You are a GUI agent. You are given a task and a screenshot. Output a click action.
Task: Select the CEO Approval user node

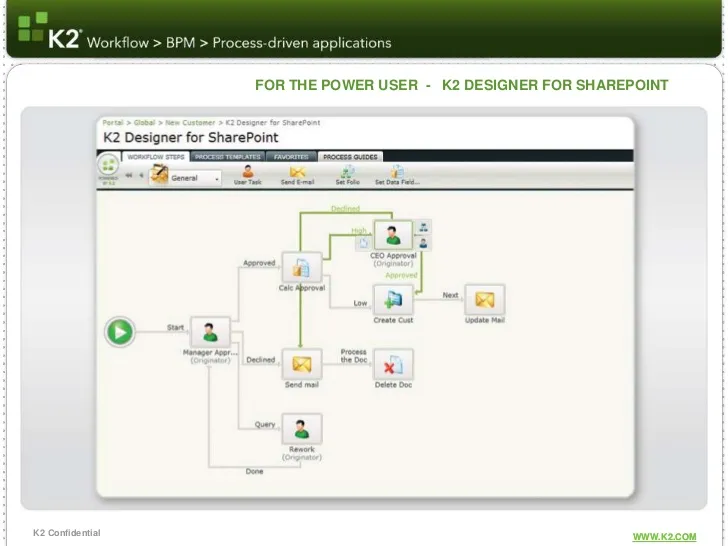[393, 235]
